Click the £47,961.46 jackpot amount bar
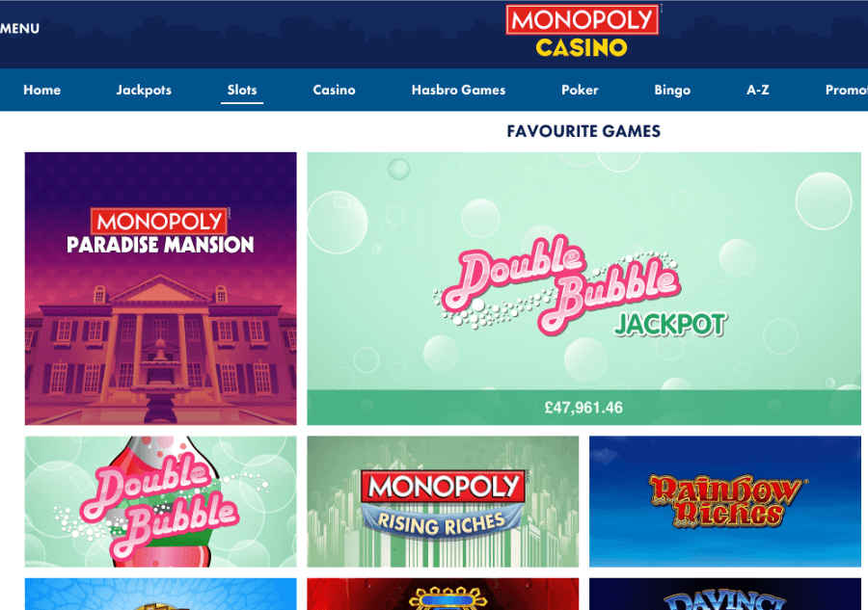Image resolution: width=868 pixels, height=610 pixels. (584, 408)
